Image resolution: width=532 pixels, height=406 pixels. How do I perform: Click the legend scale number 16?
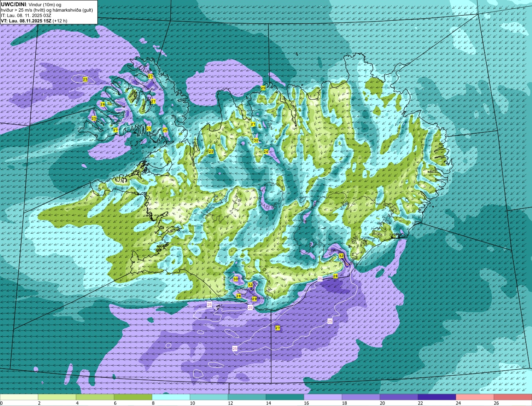click(306, 403)
